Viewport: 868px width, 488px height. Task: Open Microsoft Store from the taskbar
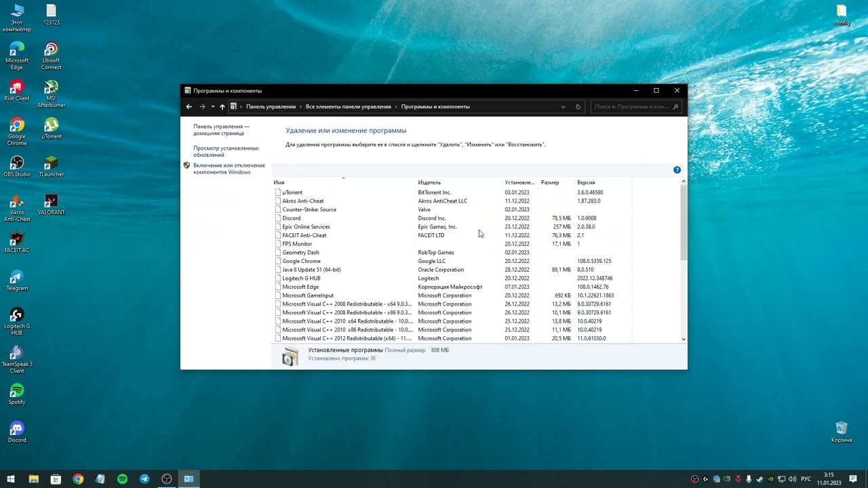(x=56, y=479)
